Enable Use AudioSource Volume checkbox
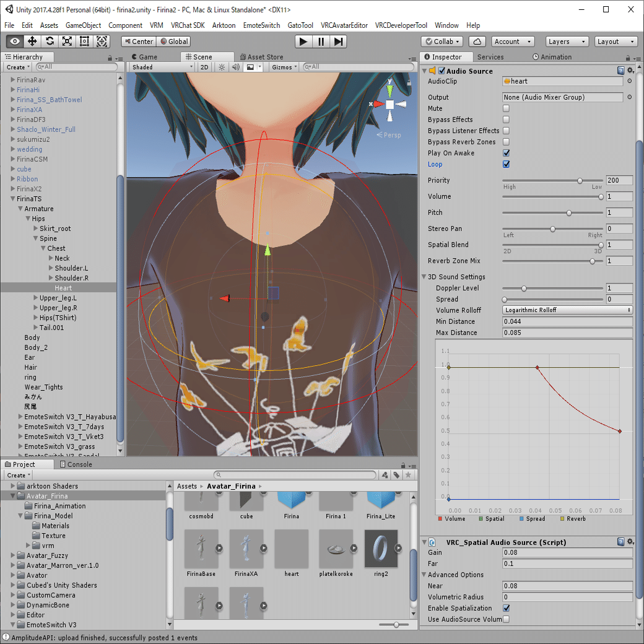This screenshot has width=644, height=644. pos(506,619)
